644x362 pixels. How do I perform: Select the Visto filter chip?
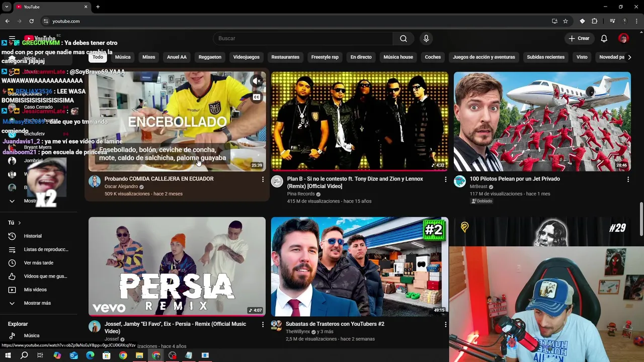582,57
